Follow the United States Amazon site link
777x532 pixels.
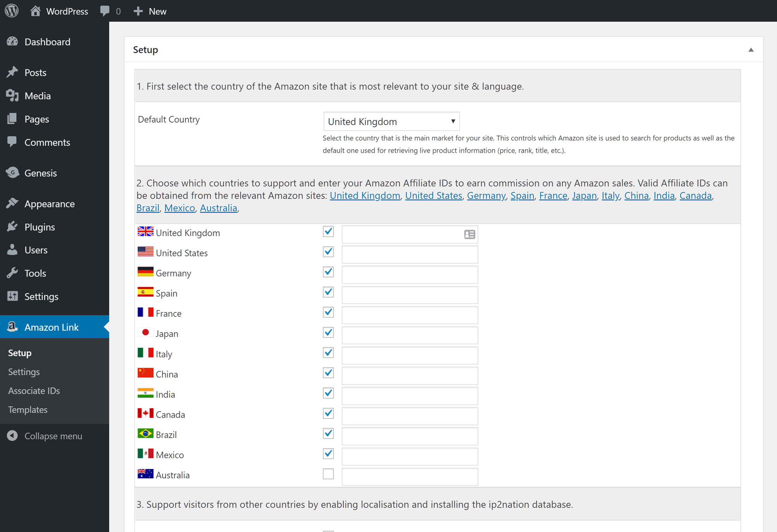click(x=434, y=195)
